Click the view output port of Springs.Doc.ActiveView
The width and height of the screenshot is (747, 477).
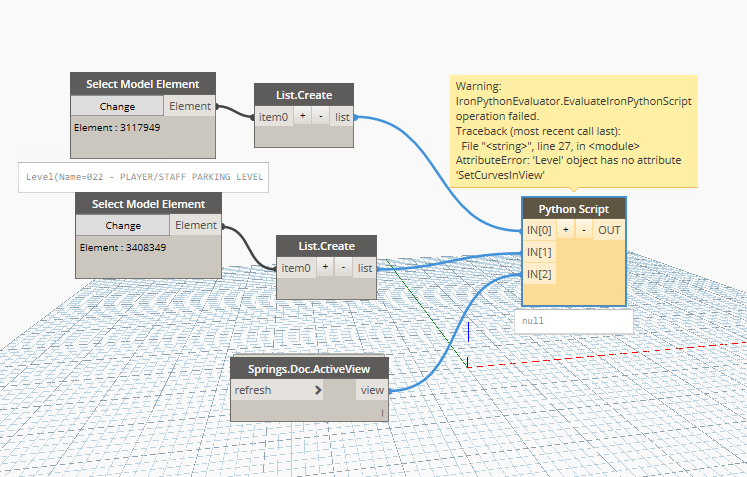[x=370, y=390]
